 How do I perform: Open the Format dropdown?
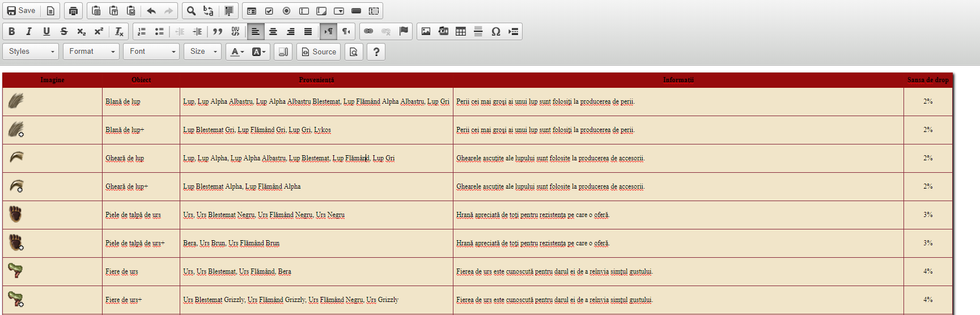point(91,52)
